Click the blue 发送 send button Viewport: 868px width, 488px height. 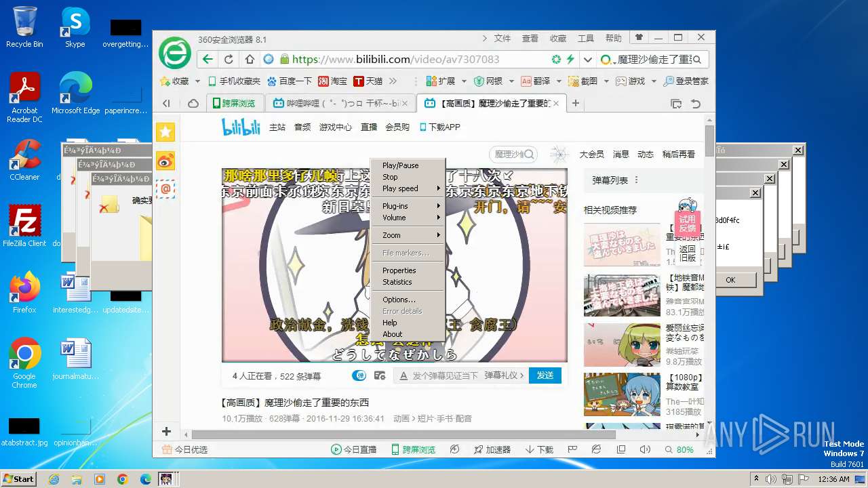point(545,375)
